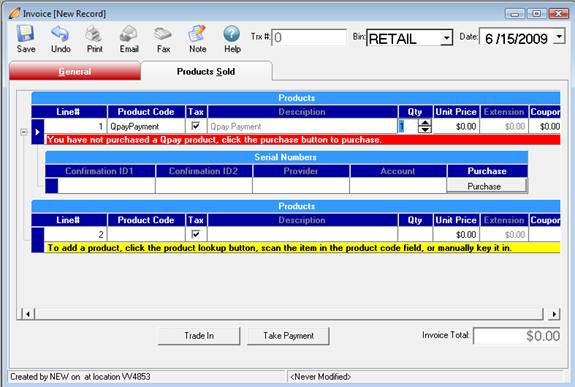The width and height of the screenshot is (575, 387).
Task: Click the left arrow of horizontal scrollbar
Action: pos(28,314)
